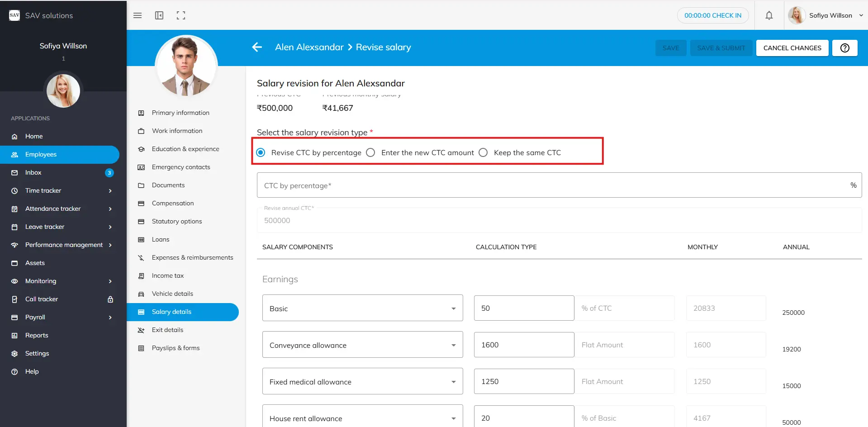Toggle the sidebar layout panel icon
Image resolution: width=868 pixels, height=427 pixels.
159,15
